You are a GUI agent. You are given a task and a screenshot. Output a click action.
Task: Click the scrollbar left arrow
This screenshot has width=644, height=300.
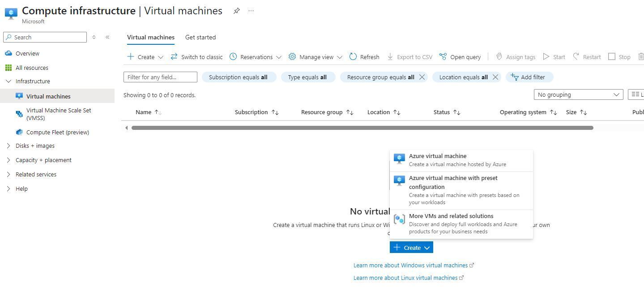click(127, 128)
